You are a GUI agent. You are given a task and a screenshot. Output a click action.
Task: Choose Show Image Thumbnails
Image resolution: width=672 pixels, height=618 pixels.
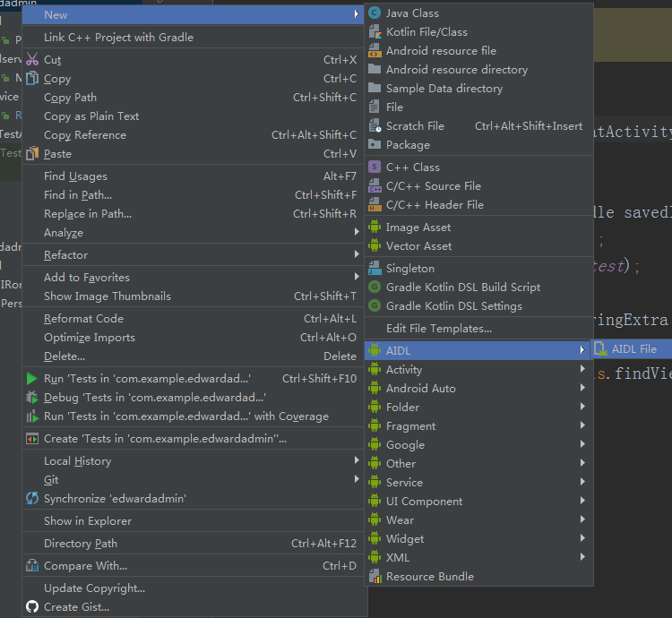click(x=193, y=296)
